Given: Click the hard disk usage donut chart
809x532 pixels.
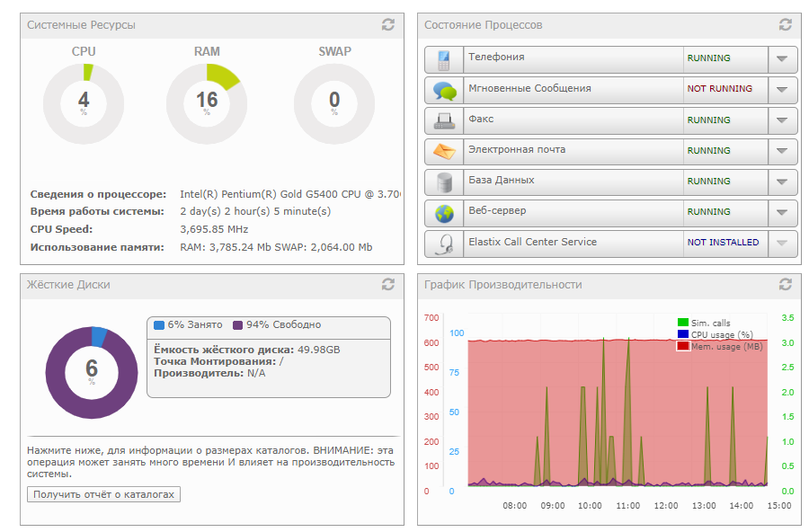Looking at the screenshot, I should coord(92,371).
